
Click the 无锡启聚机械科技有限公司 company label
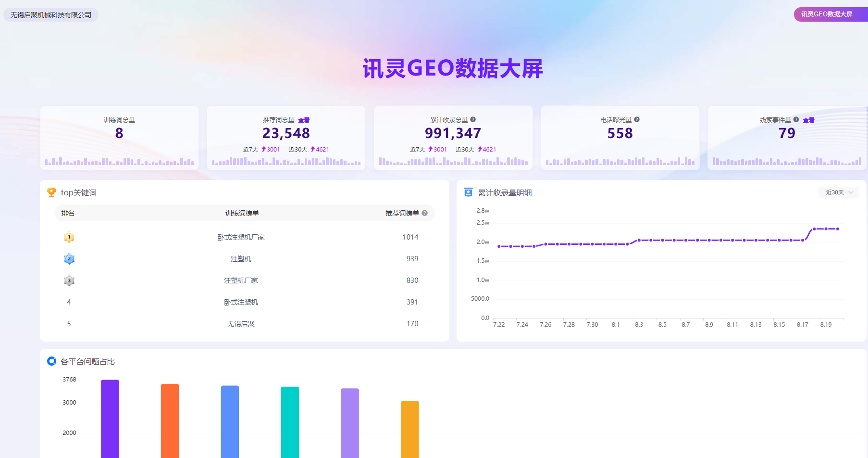point(51,15)
